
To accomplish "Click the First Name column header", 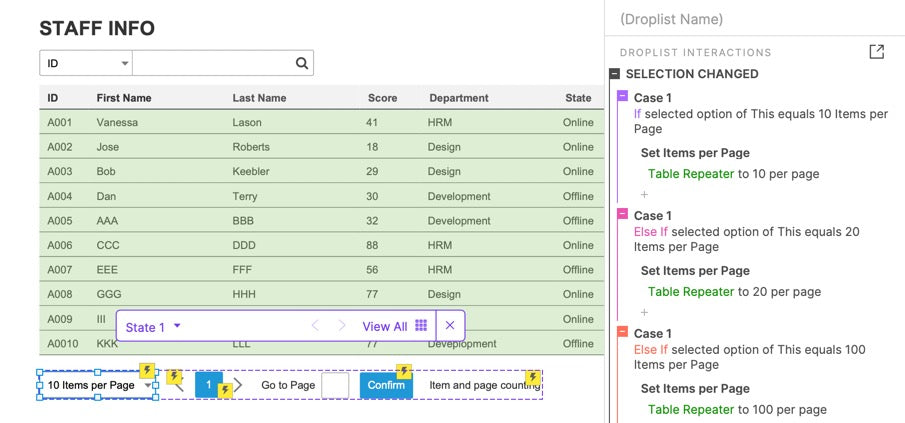I will tap(124, 98).
